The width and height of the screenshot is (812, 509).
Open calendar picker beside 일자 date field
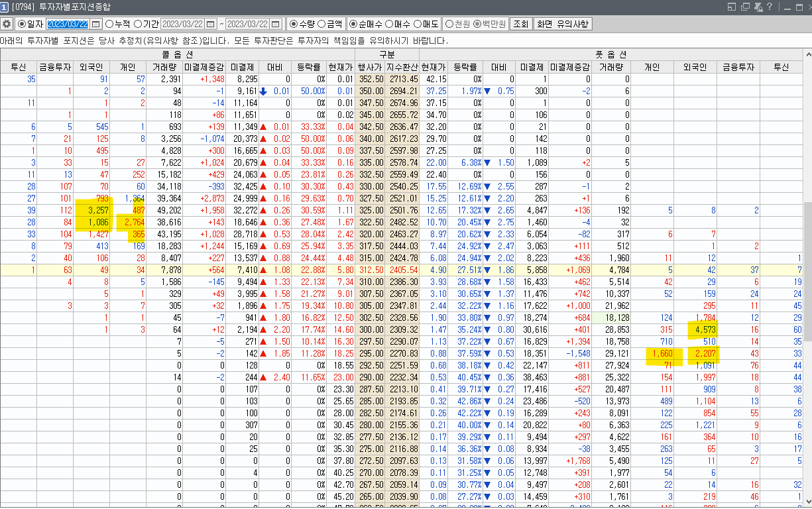point(96,24)
